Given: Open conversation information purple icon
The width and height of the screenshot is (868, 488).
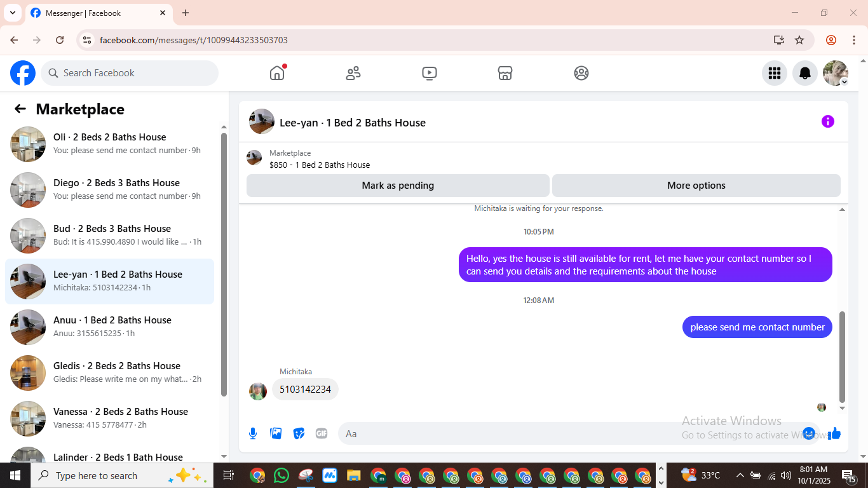Looking at the screenshot, I should click(828, 121).
